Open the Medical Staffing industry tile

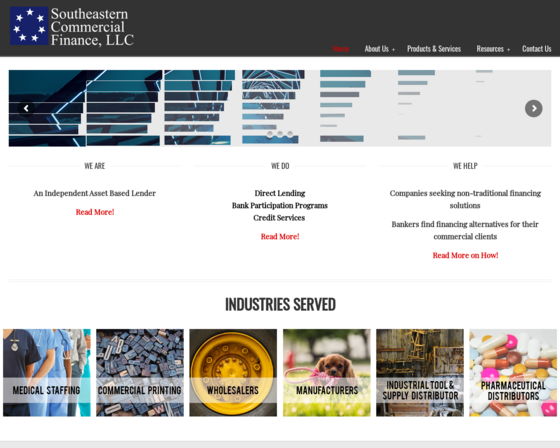click(47, 373)
